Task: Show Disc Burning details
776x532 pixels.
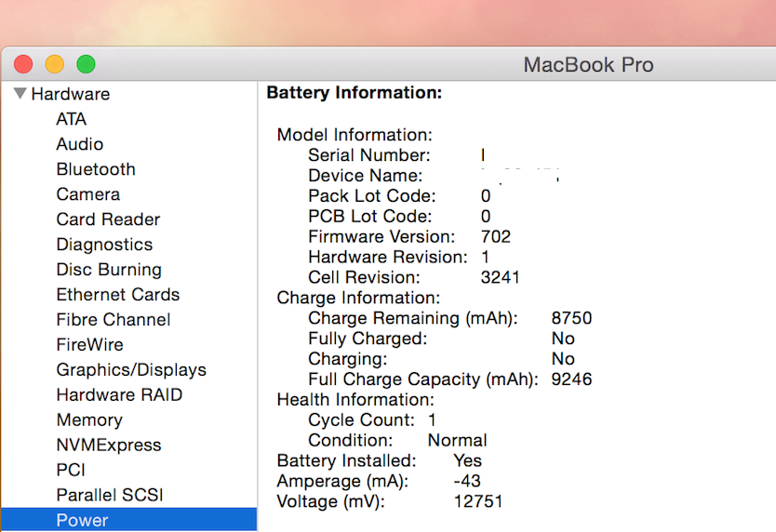Action: pos(109,269)
